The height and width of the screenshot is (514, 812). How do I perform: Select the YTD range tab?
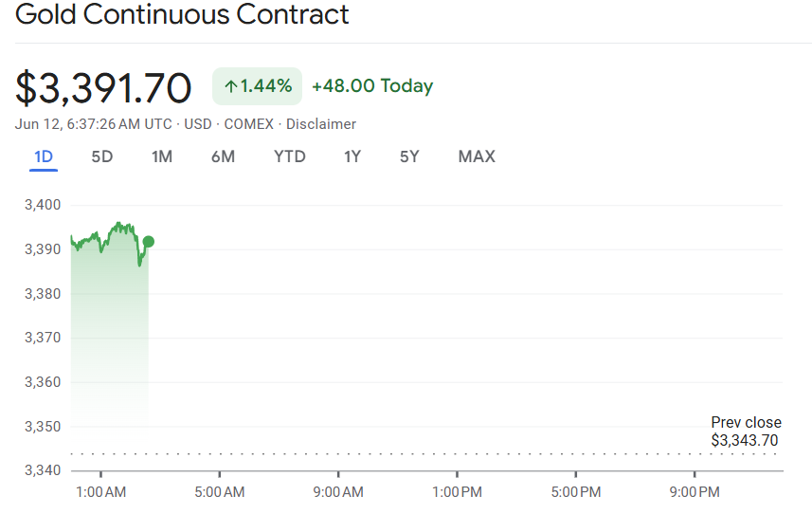(x=290, y=156)
